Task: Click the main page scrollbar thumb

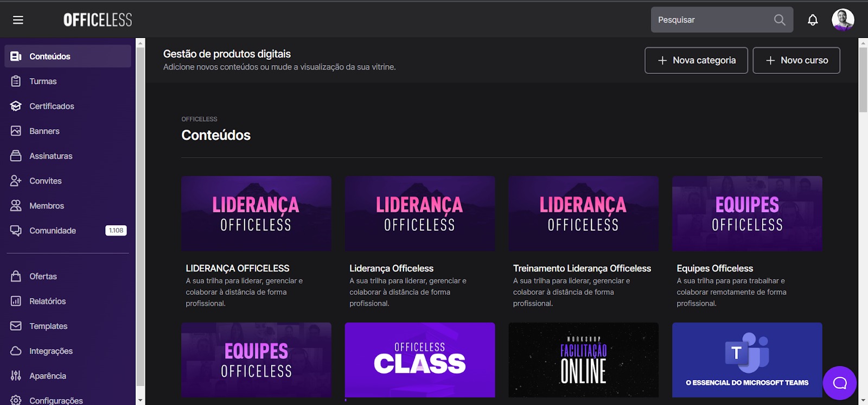Action: [x=863, y=80]
